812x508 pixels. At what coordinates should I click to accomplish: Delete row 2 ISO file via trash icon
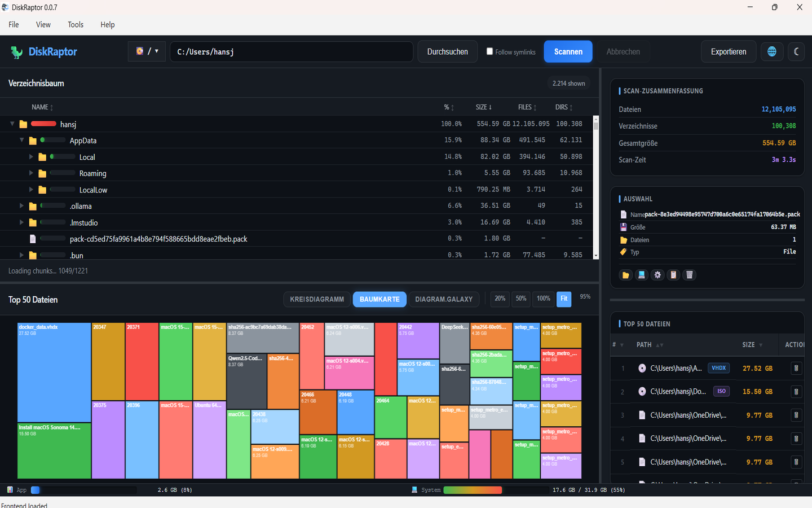point(796,391)
